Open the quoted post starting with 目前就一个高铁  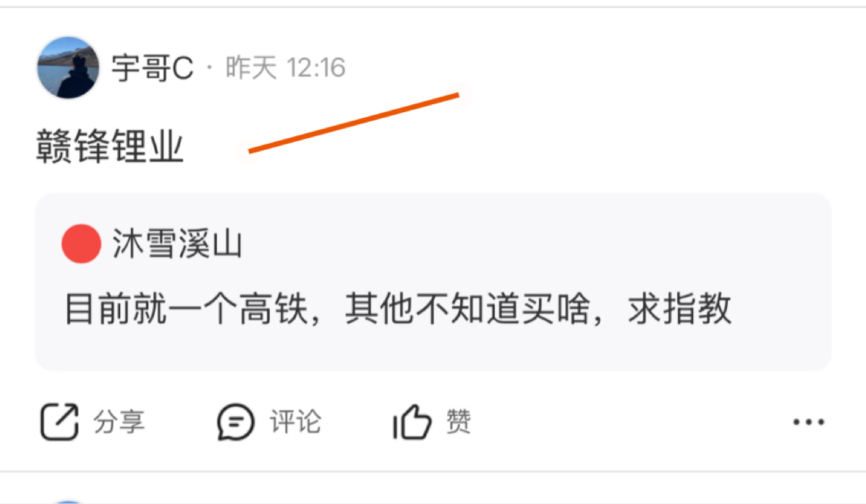point(433,282)
